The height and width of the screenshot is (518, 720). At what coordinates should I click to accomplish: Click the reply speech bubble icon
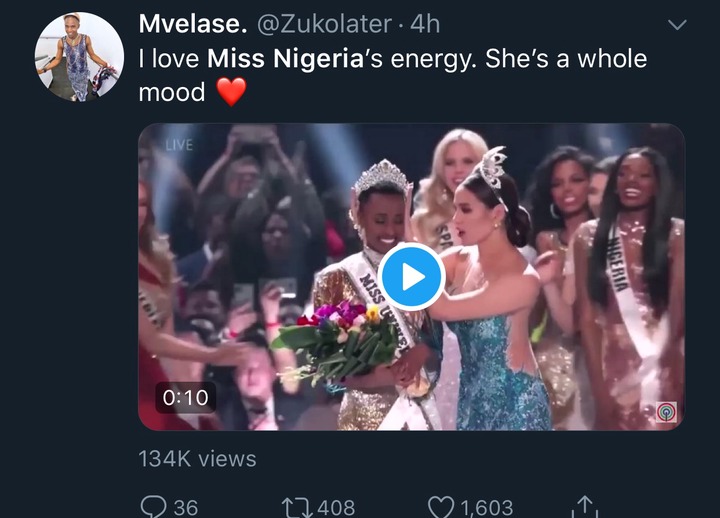click(x=153, y=507)
